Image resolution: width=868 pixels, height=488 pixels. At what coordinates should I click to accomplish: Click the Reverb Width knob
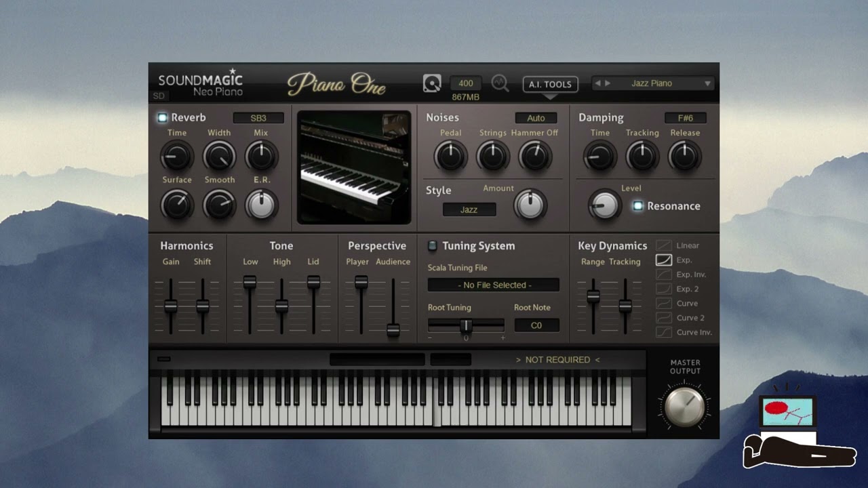(x=219, y=157)
